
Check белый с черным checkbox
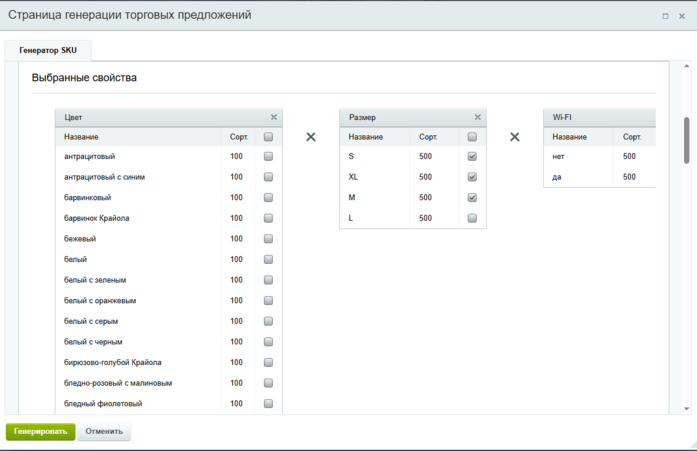(x=268, y=342)
